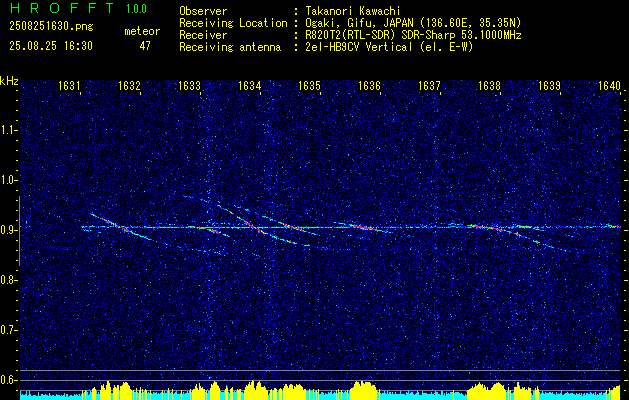Click the 1632 time marker

[130, 85]
